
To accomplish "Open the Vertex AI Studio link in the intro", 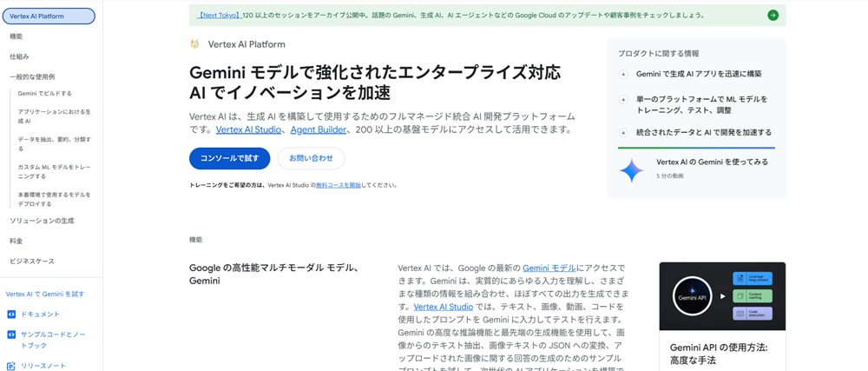I will point(248,129).
